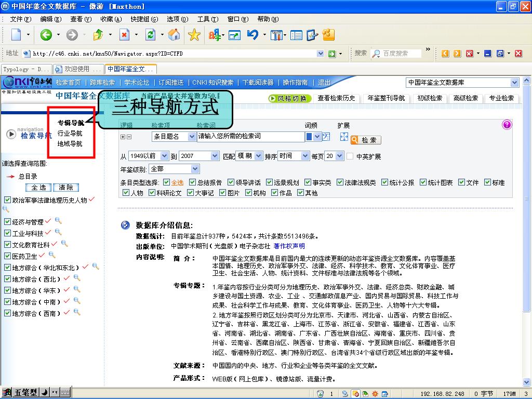Click the minus icon to remove search row
Viewport: 532px width, 399px height.
[x=129, y=137]
